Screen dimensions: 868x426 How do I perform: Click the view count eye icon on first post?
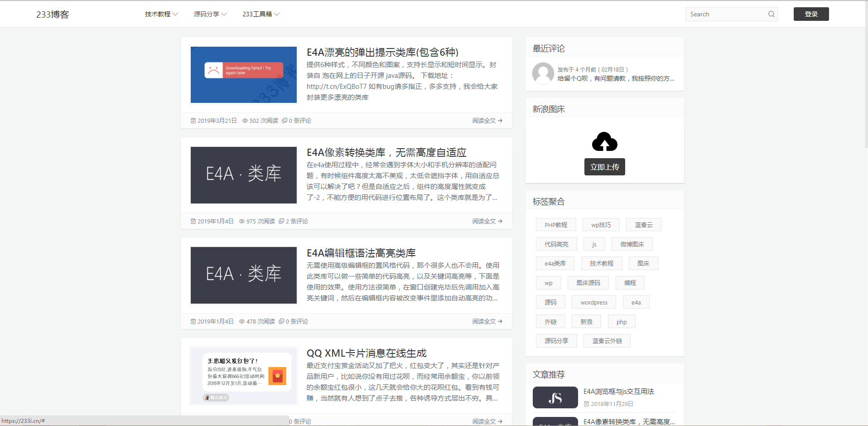245,121
